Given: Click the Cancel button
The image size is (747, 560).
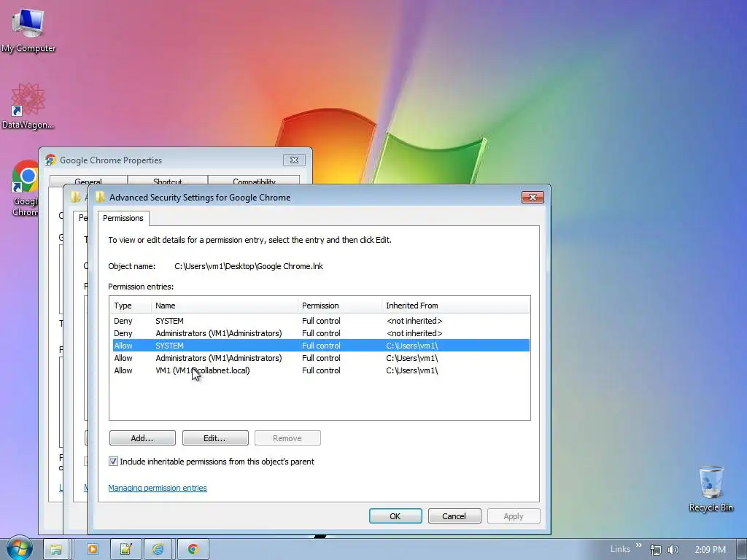Looking at the screenshot, I should pos(454,516).
